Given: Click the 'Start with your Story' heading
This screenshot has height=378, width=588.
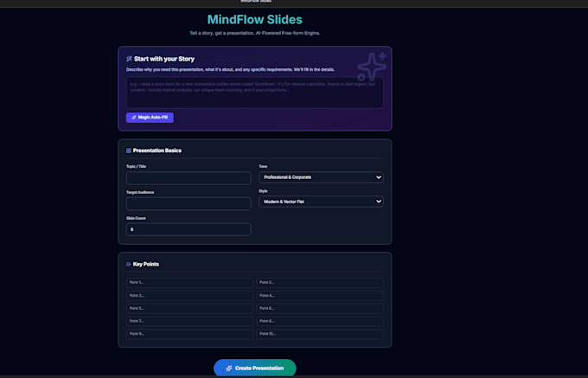Looking at the screenshot, I should pyautogui.click(x=164, y=59).
